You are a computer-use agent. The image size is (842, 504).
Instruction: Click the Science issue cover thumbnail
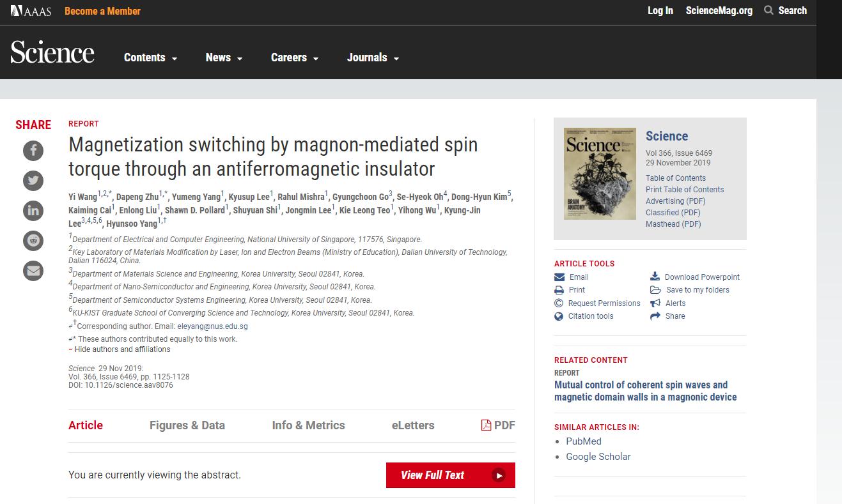click(600, 174)
